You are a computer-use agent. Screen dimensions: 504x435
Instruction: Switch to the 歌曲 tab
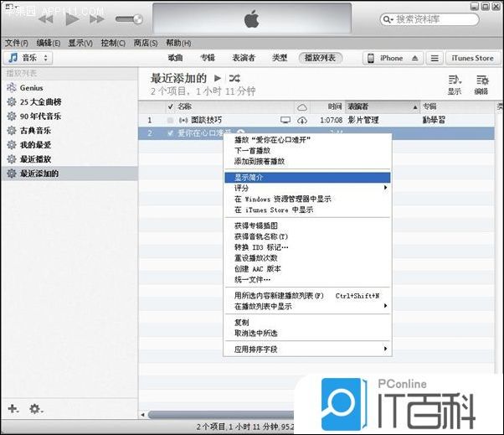tap(175, 58)
